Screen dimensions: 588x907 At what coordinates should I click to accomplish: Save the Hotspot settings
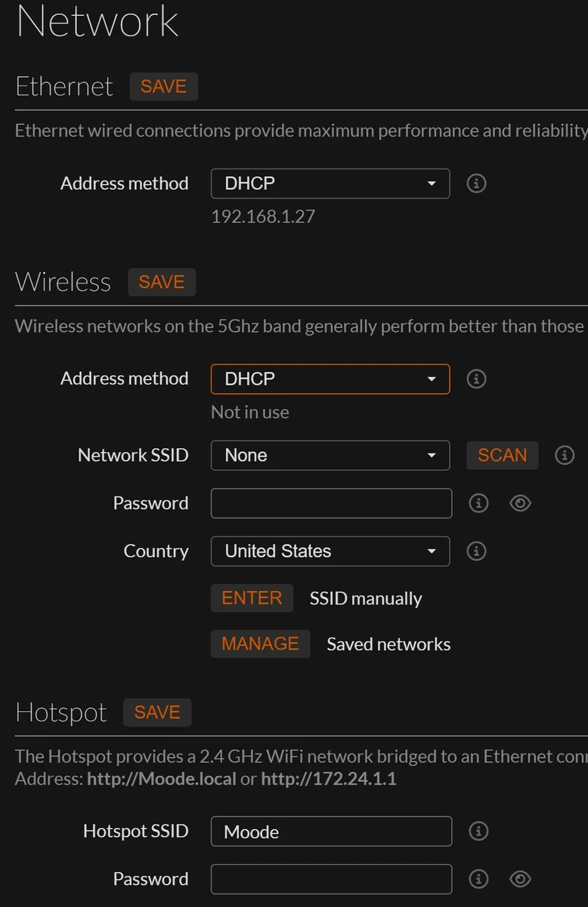[157, 712]
